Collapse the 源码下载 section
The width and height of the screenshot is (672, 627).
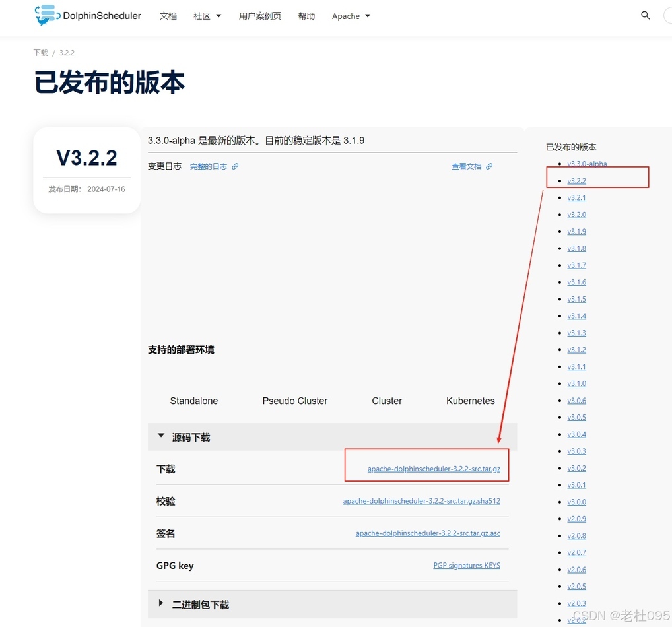(332, 437)
